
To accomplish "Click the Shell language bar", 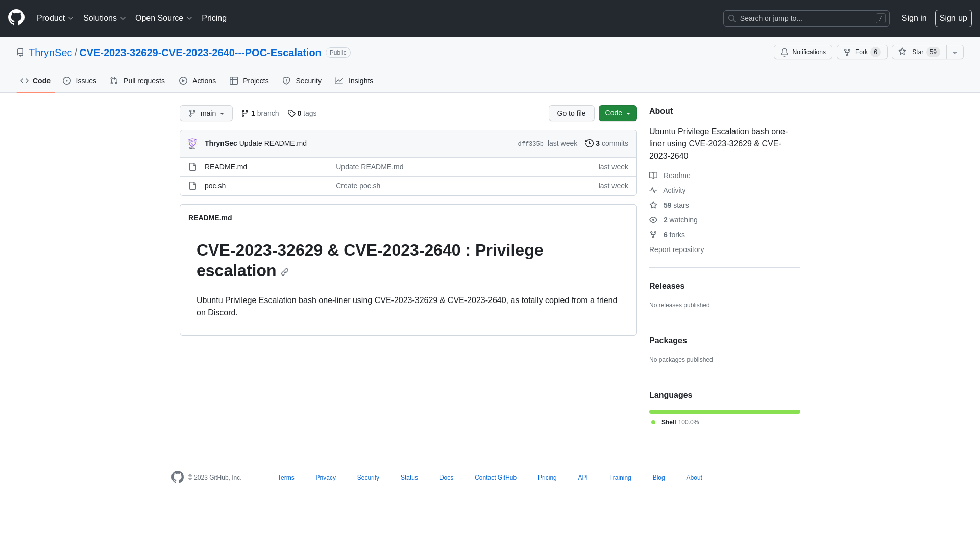I will coord(724,411).
